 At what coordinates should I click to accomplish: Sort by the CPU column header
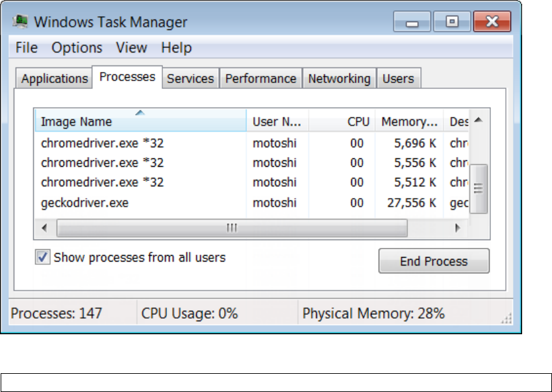coord(342,121)
